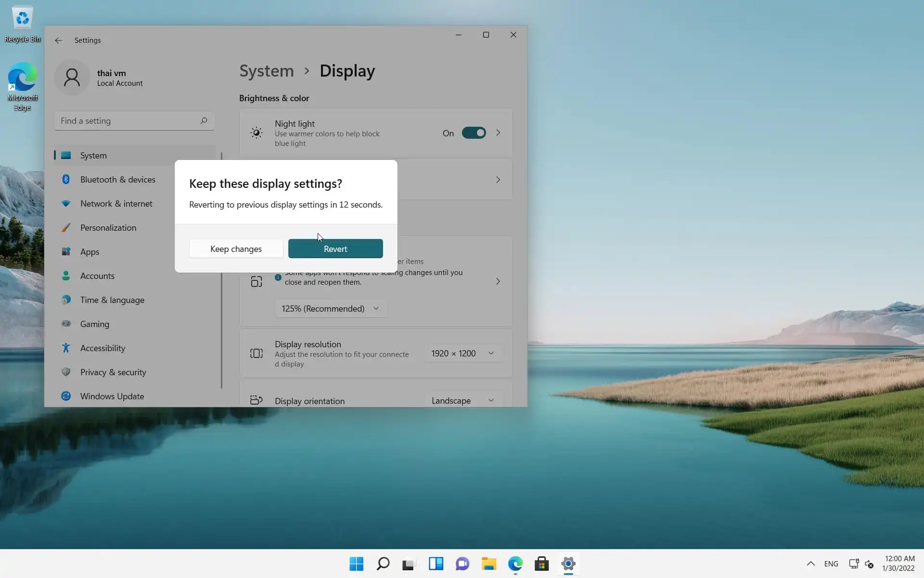The image size is (924, 578).
Task: Open File Explorer from the taskbar
Action: tap(489, 564)
